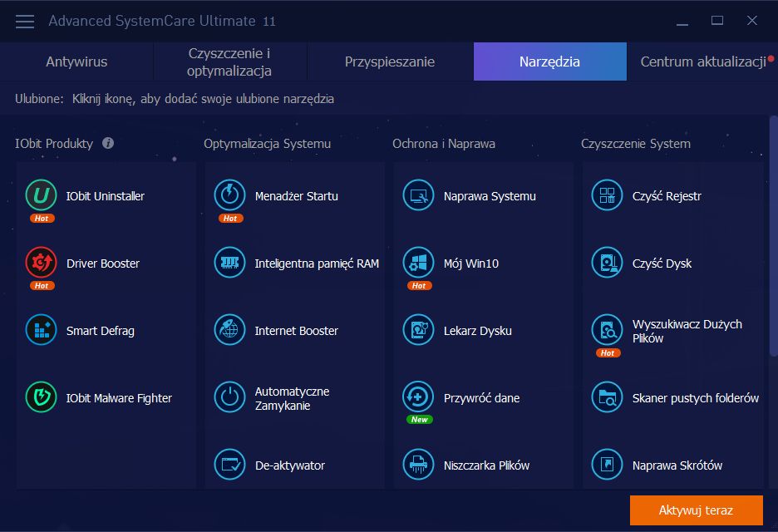Open Lekarz Dysku icon
The height and width of the screenshot is (532, 778).
(418, 330)
